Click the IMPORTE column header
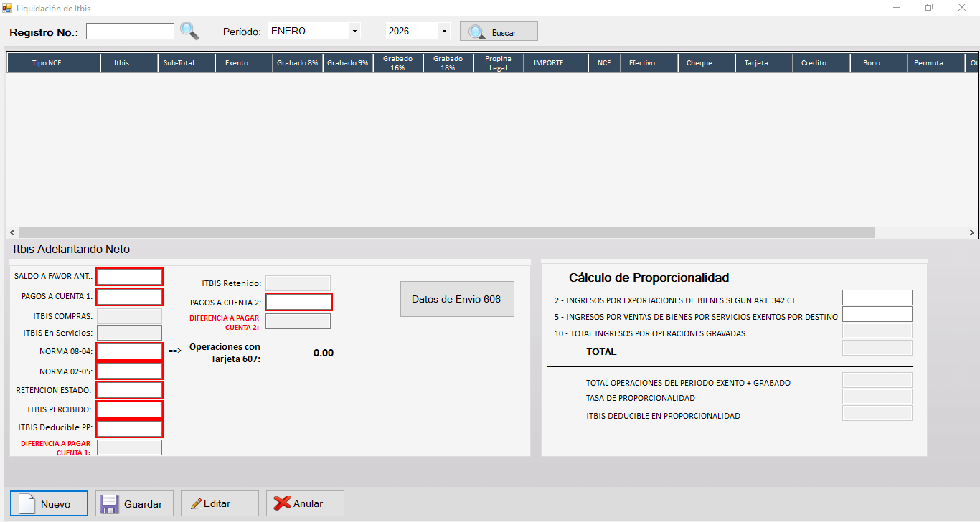This screenshot has height=522, width=980. coord(556,63)
